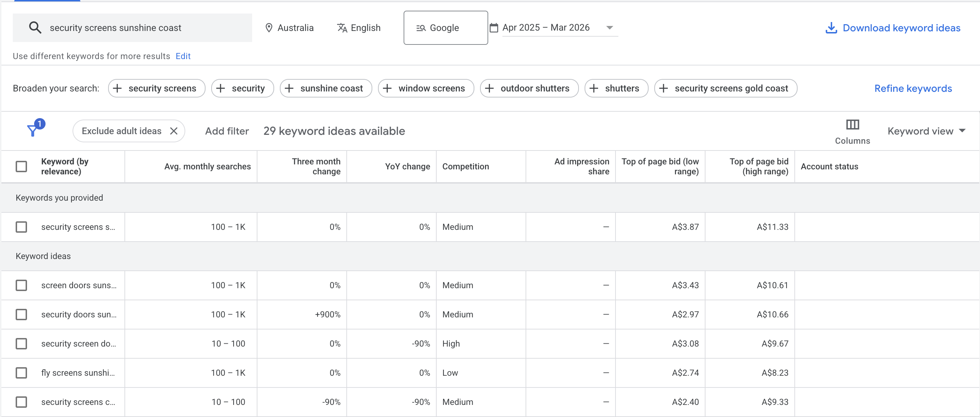Click the download icon for keyword ideas
The height and width of the screenshot is (417, 980).
[831, 27]
